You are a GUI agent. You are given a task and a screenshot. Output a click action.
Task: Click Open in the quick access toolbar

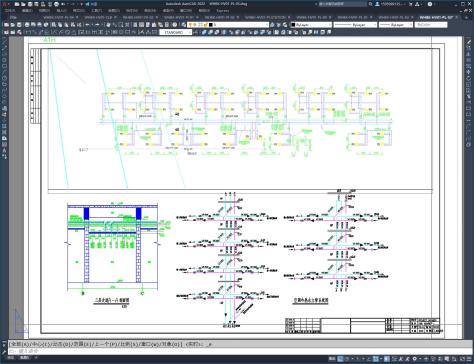click(x=24, y=4)
